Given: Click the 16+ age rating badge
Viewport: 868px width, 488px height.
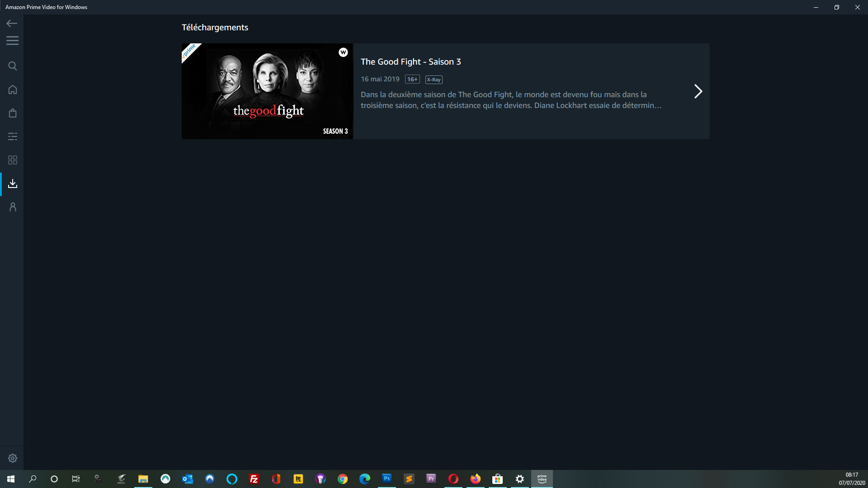Looking at the screenshot, I should pos(412,80).
